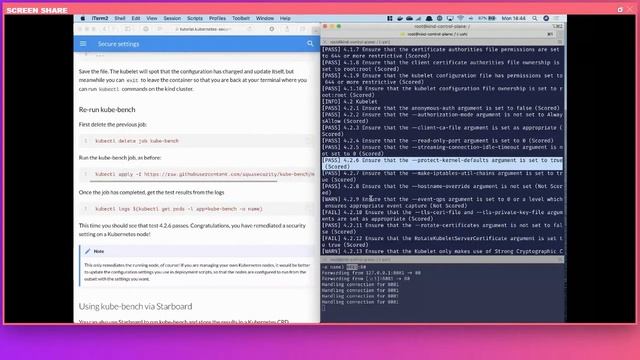Screen dimensions: 640x360
Task: Click the Using kube-bench via Starboard heading
Action: pos(136,306)
